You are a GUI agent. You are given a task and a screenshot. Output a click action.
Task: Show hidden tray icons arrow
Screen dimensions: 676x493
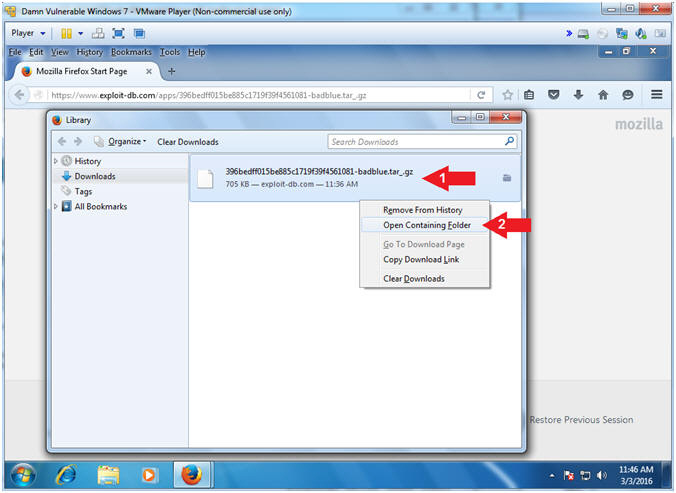(552, 476)
